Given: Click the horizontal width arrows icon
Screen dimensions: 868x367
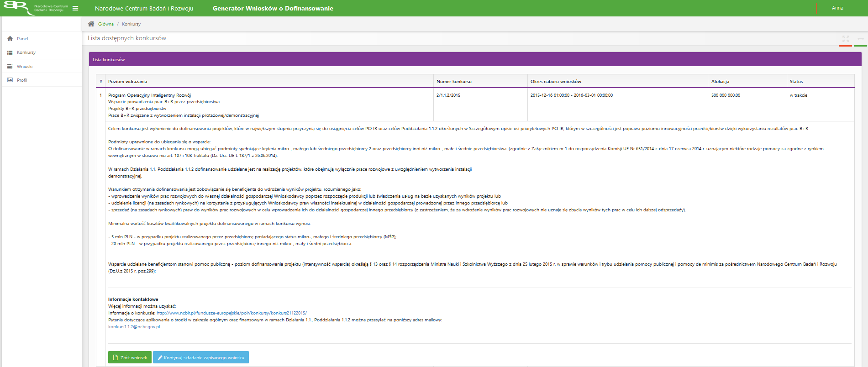Looking at the screenshot, I should tap(860, 39).
